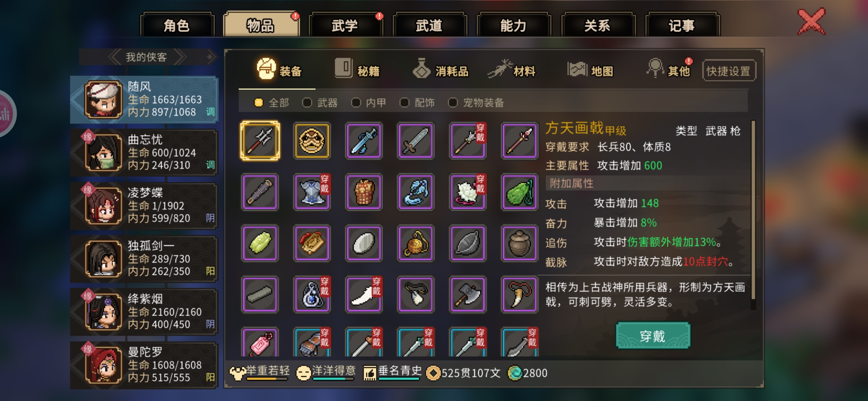The width and height of the screenshot is (868, 401).
Task: Select character 凌梦蝶 in the party list
Action: pos(144,205)
